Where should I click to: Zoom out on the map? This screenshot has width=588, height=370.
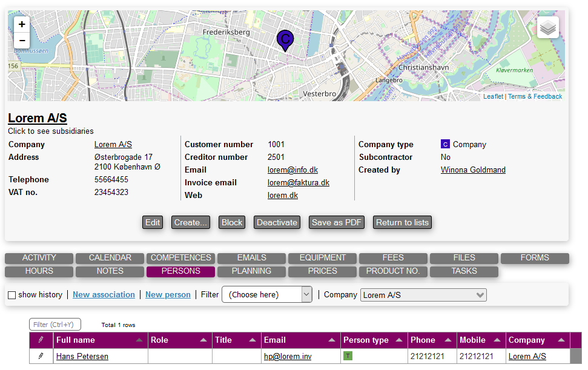click(x=22, y=41)
